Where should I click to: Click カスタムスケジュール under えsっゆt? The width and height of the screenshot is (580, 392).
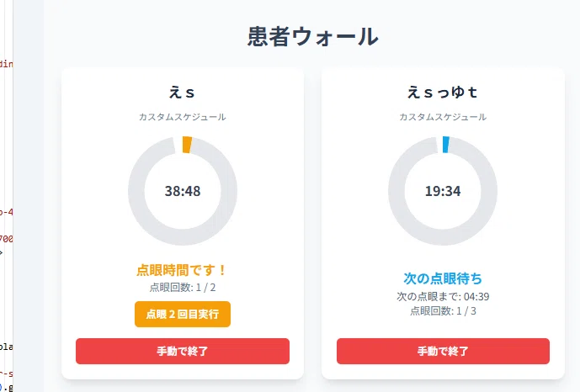coord(443,117)
